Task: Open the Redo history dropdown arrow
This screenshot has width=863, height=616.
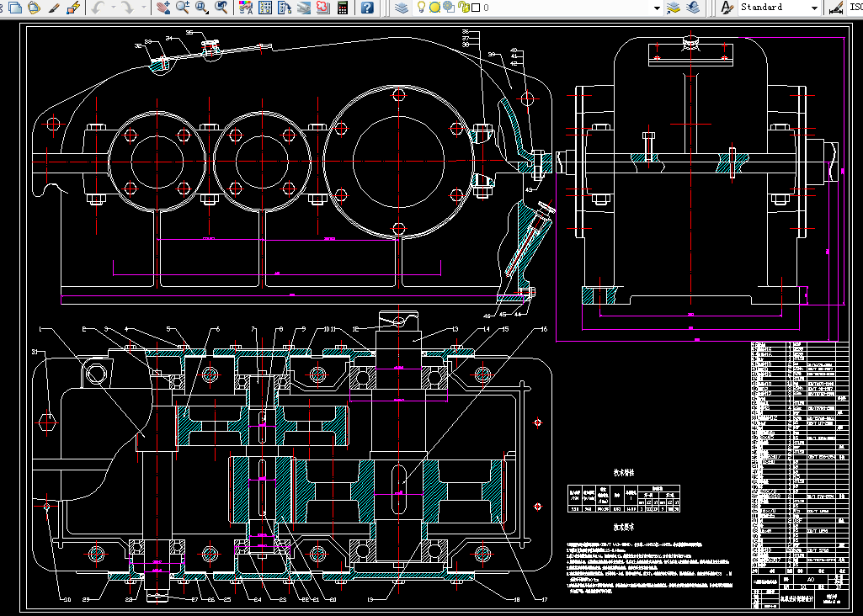Action: click(144, 7)
